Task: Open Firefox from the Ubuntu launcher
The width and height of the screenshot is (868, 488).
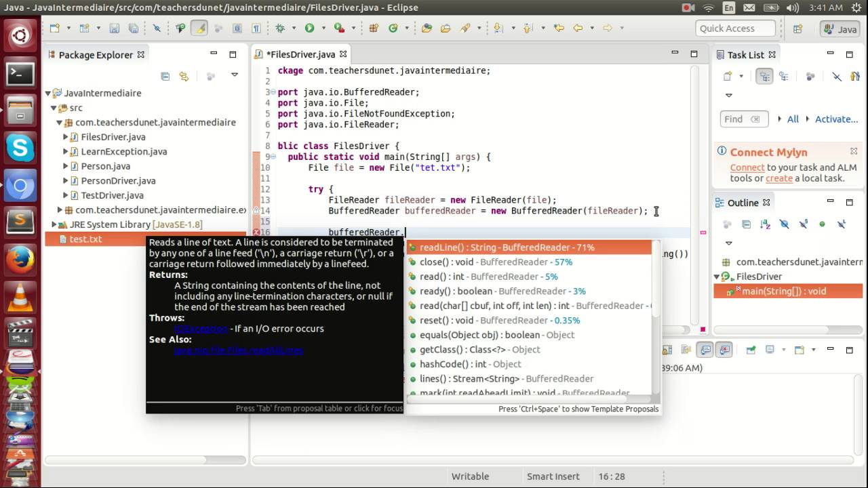Action: click(20, 259)
